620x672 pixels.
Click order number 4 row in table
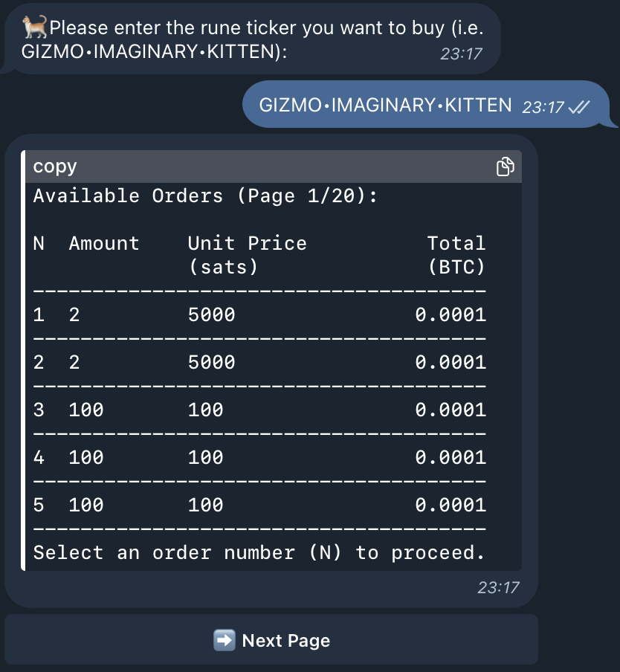(x=259, y=457)
